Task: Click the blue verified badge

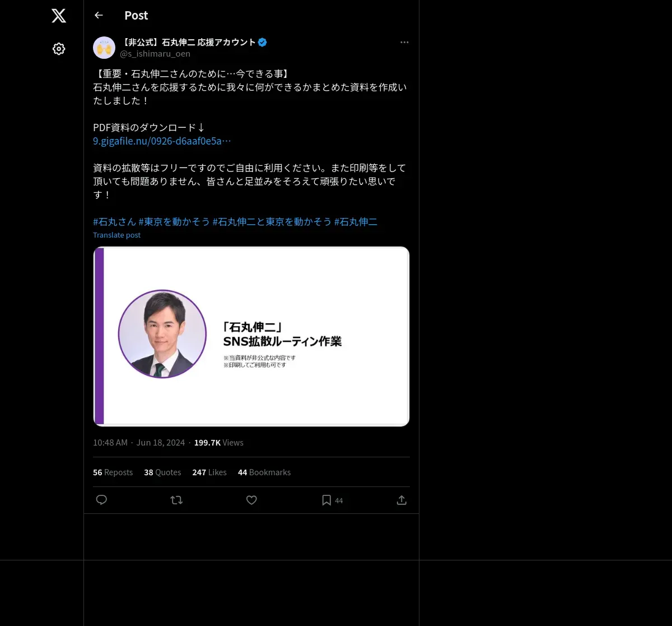Action: click(x=262, y=42)
